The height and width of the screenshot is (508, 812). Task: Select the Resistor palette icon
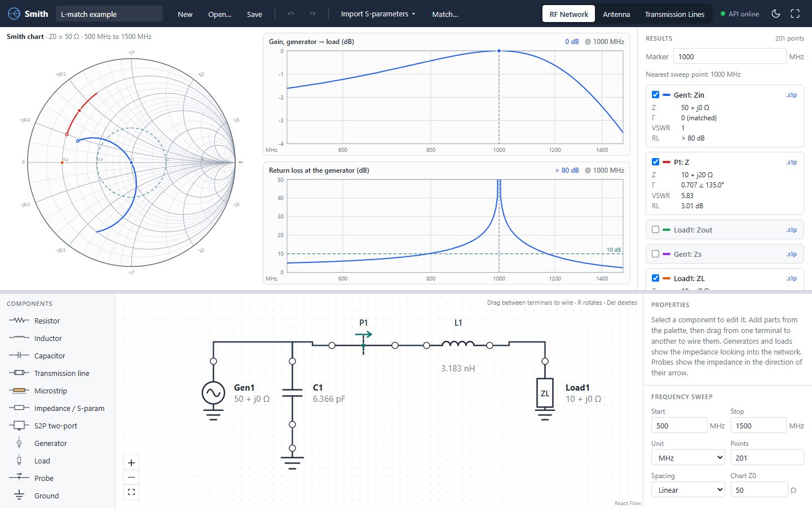19,320
